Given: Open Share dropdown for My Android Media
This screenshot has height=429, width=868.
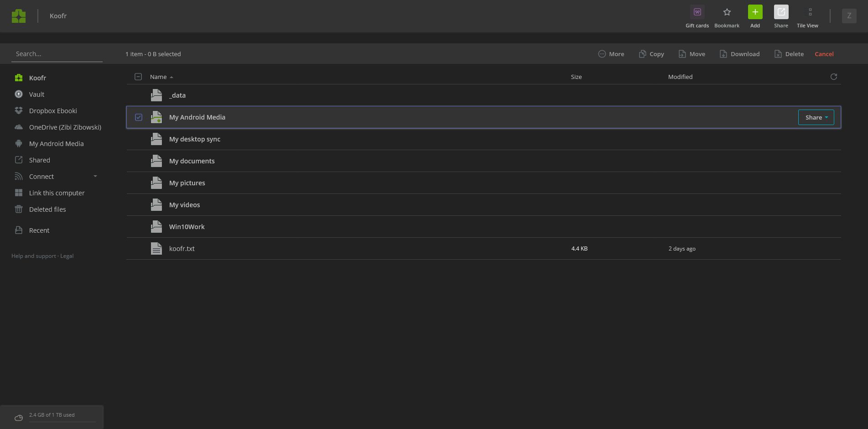Looking at the screenshot, I should (x=816, y=117).
